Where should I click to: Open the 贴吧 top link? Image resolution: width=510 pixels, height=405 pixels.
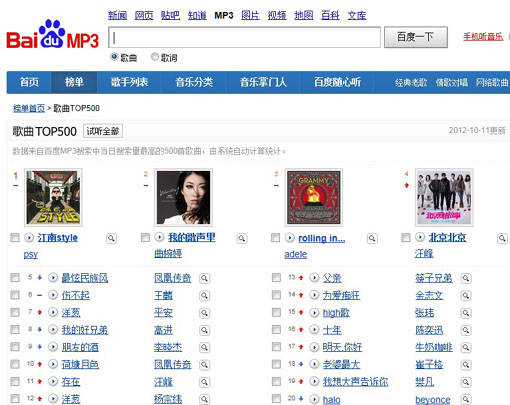click(170, 15)
